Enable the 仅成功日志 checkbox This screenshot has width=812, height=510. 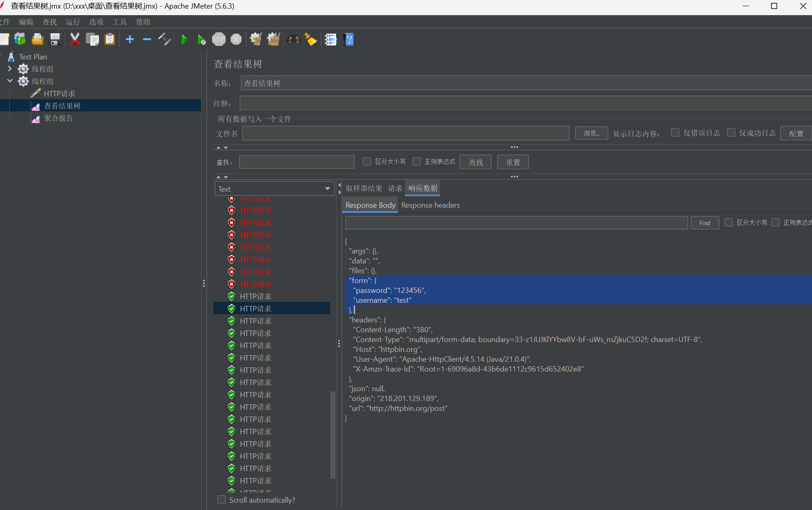point(731,133)
